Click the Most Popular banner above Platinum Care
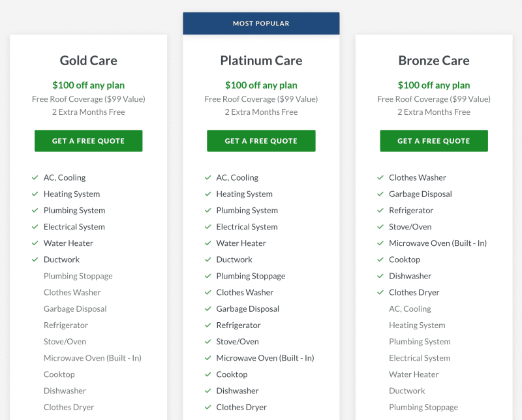Screen dimensions: 522x420 [262, 23]
